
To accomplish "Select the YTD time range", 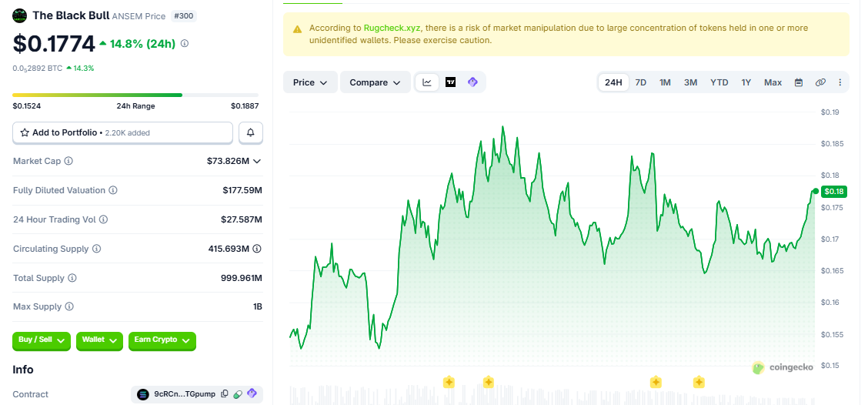I will pos(719,82).
